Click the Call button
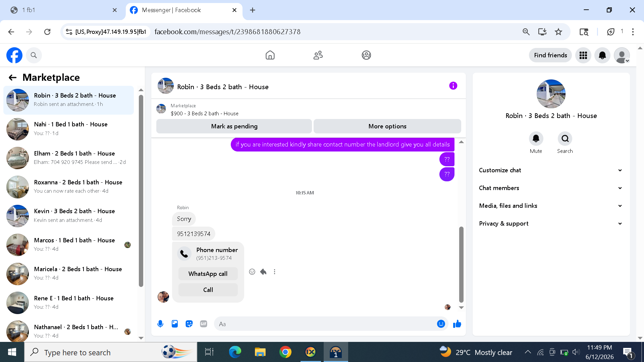This screenshot has width=644, height=362. [x=208, y=290]
